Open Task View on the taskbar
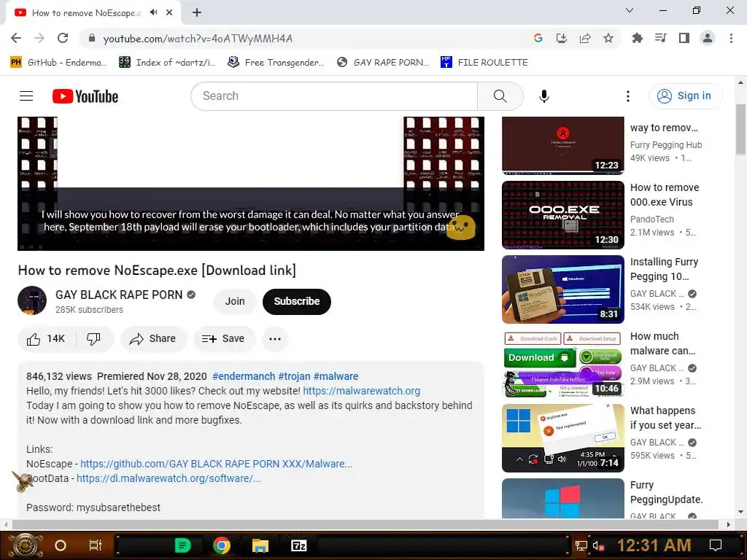747x560 pixels. [96, 545]
